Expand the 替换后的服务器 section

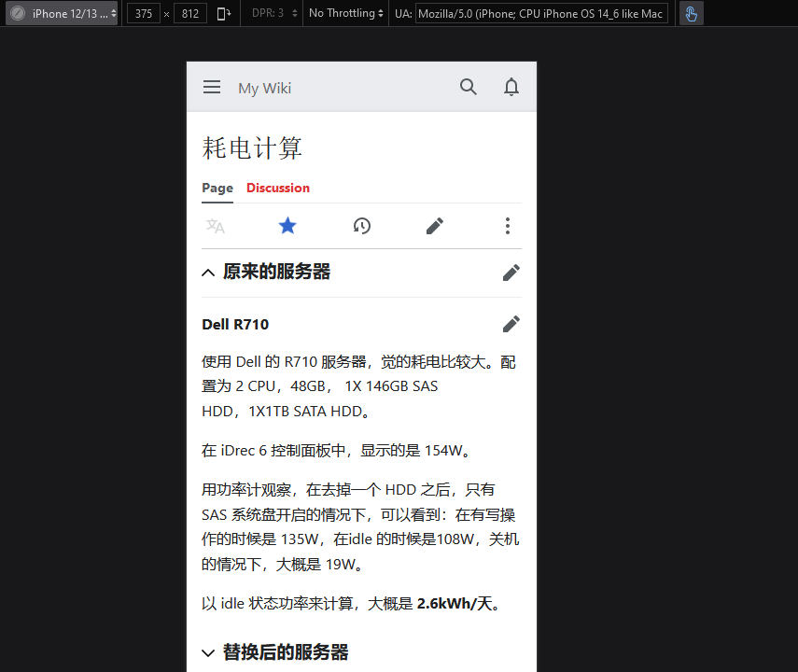pyautogui.click(x=208, y=653)
